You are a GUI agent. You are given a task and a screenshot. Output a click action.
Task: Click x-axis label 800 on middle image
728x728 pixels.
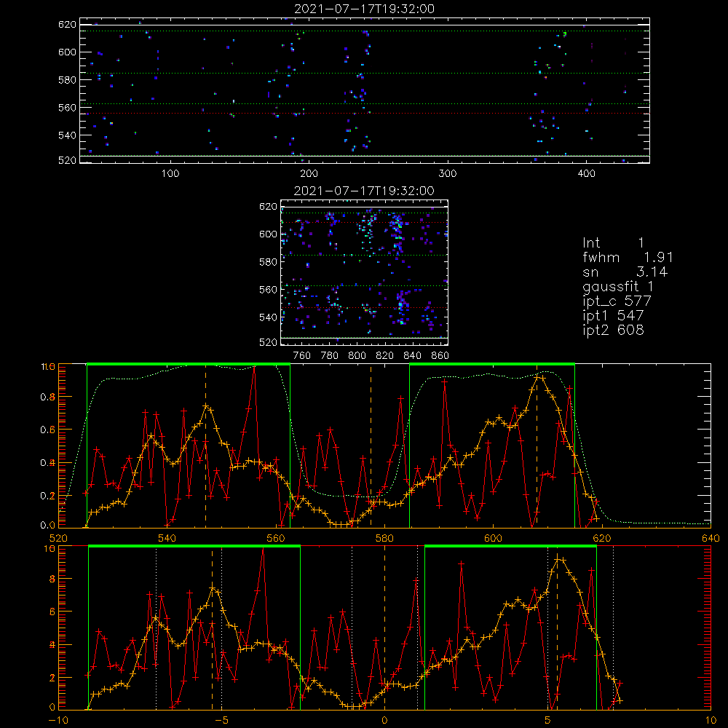click(357, 356)
